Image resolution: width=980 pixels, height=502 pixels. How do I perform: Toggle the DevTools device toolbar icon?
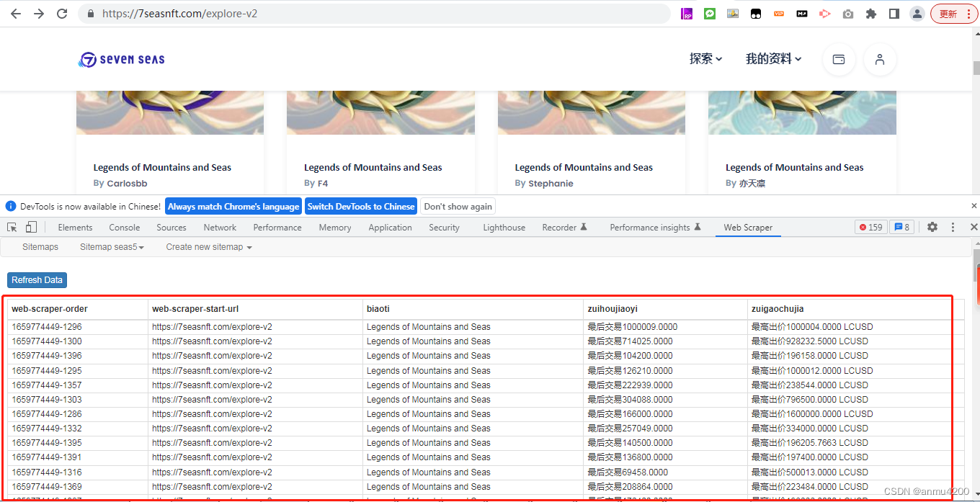tap(31, 227)
